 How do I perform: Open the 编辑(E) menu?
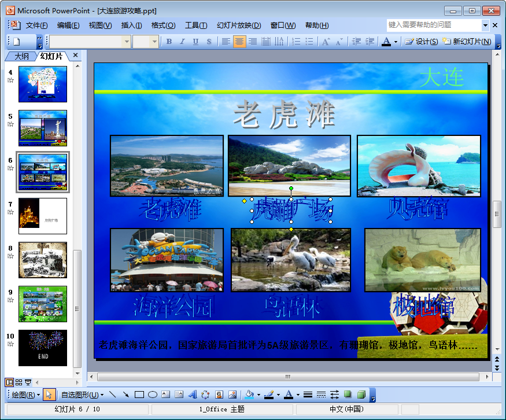coord(68,25)
